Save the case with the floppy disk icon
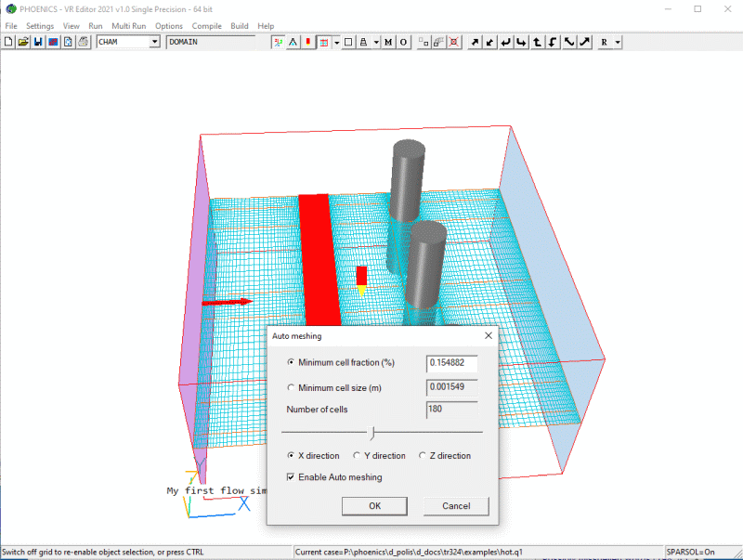This screenshot has width=743, height=560. coord(38,42)
